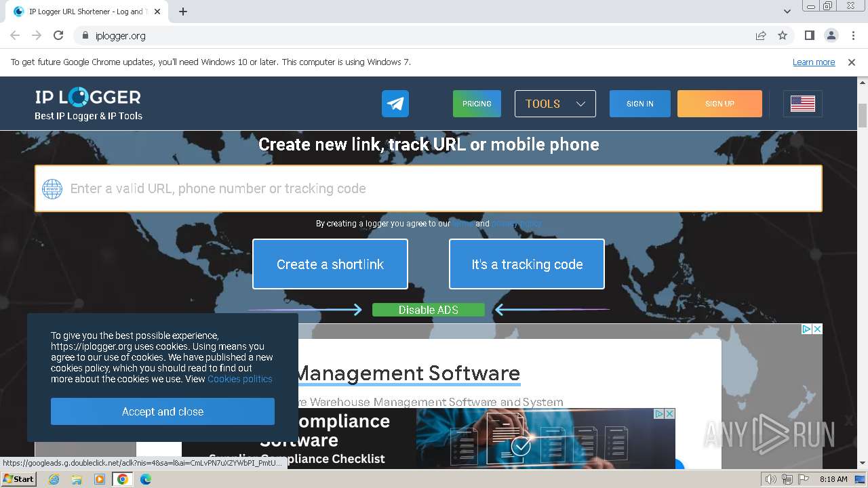868x488 pixels.
Task: Open a new browser tab
Action: [x=183, y=12]
